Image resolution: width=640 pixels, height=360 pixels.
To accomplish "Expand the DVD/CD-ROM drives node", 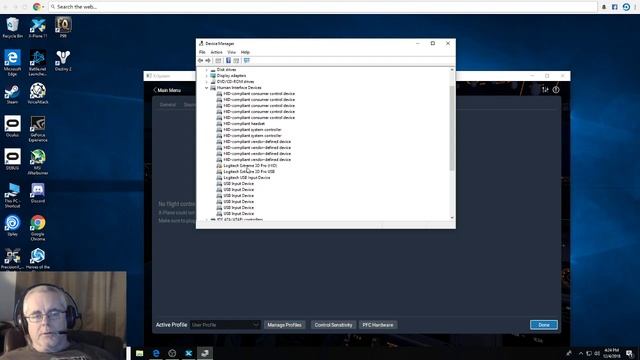I will pyautogui.click(x=207, y=82).
